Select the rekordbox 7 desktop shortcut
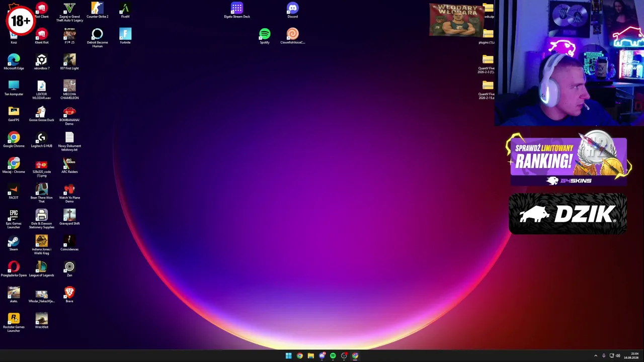 point(41,62)
